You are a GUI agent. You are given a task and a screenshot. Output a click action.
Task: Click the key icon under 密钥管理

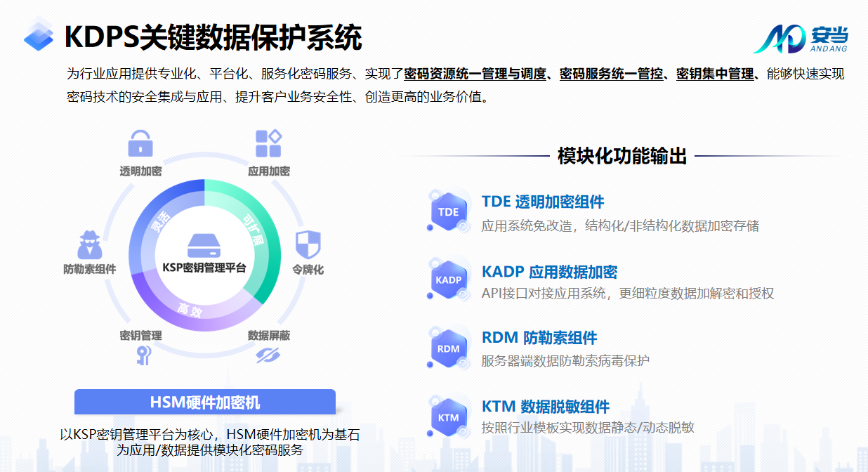(x=143, y=355)
